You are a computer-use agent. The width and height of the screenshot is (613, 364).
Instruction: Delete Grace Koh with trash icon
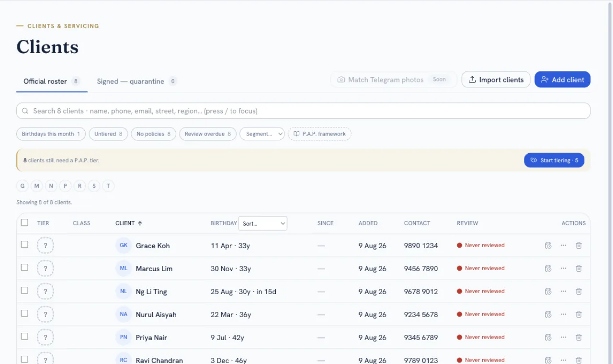click(579, 246)
